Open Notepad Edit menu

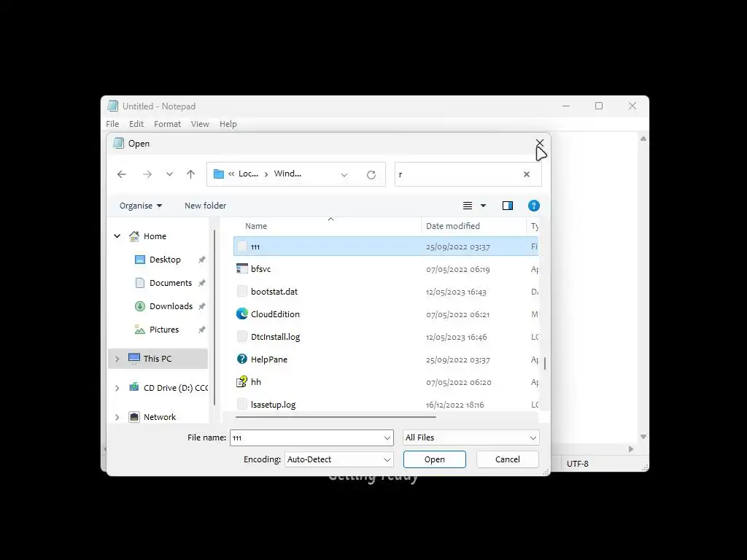click(x=136, y=124)
